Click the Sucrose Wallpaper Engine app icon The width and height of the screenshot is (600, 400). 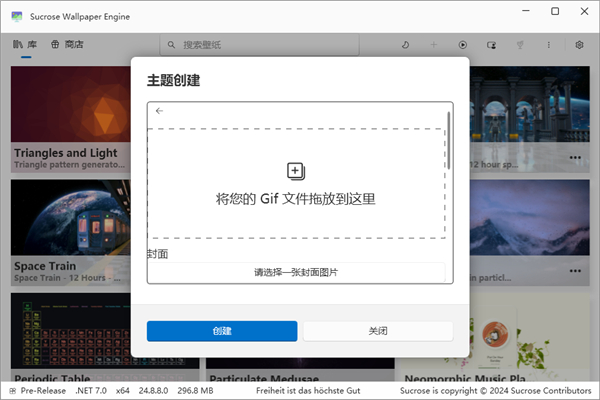click(x=17, y=16)
